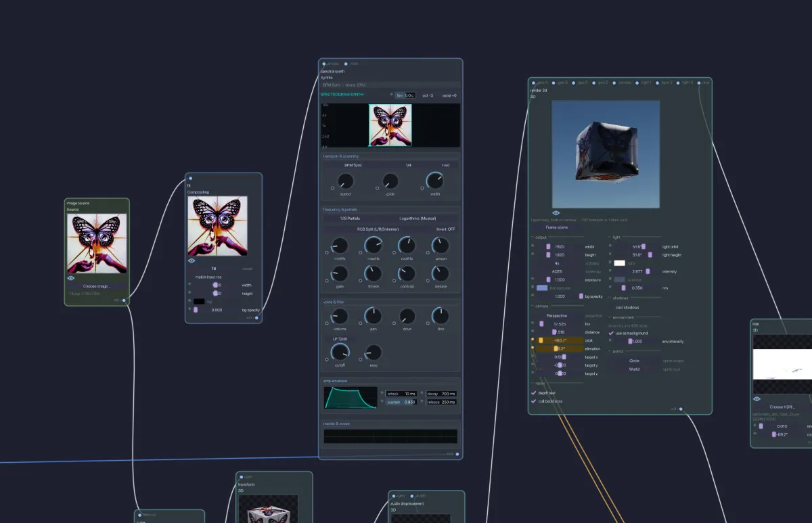
Task: Open the Fill mode dropdown in fit node
Action: click(x=214, y=269)
